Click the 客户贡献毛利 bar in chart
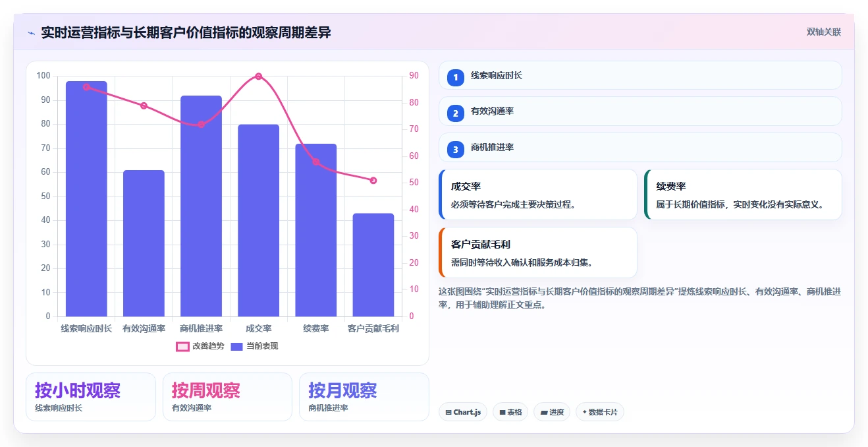The height and width of the screenshot is (447, 868). coord(373,265)
